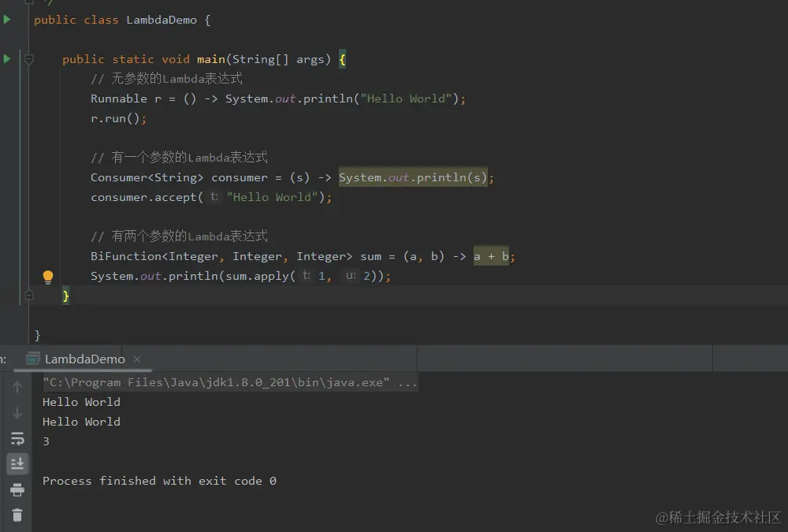Open intention actions via yellow lightbulb
Screen dimensions: 788x532
click(48, 276)
